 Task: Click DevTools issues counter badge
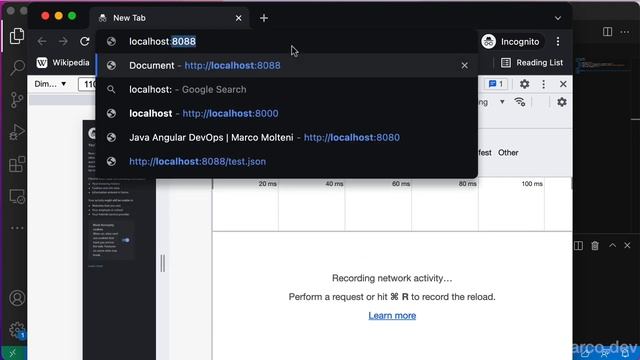pyautogui.click(x=496, y=84)
